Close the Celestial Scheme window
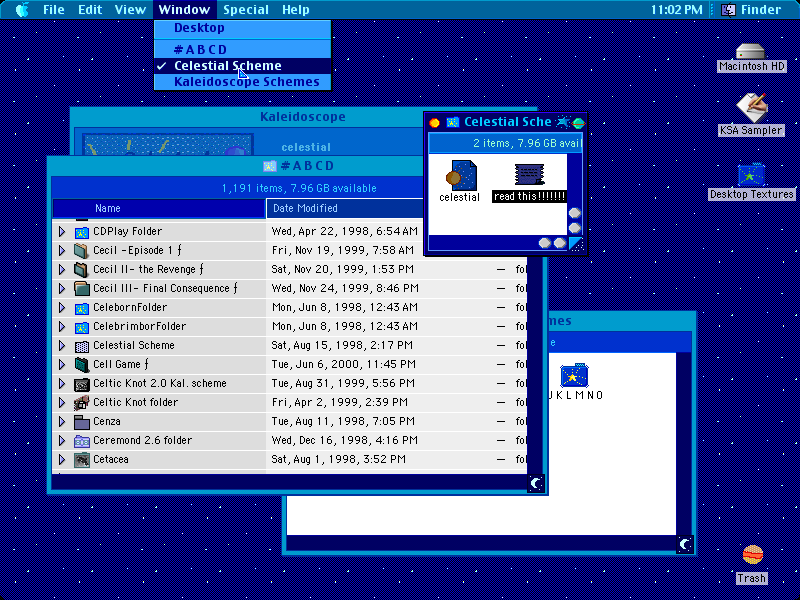Screen dimensions: 800x600 435,122
